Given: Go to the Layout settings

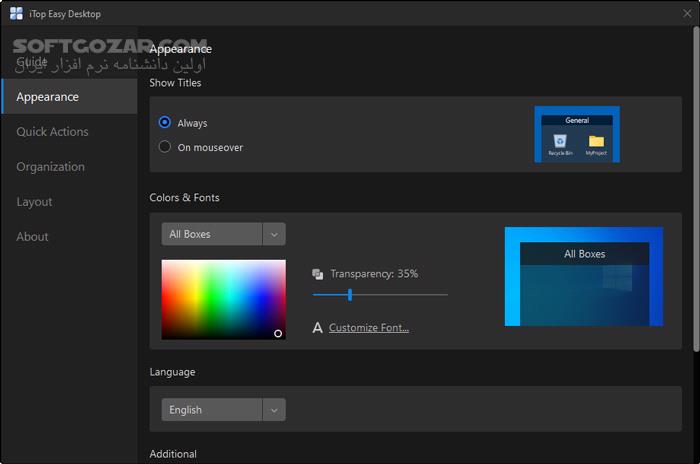Looking at the screenshot, I should click(34, 202).
